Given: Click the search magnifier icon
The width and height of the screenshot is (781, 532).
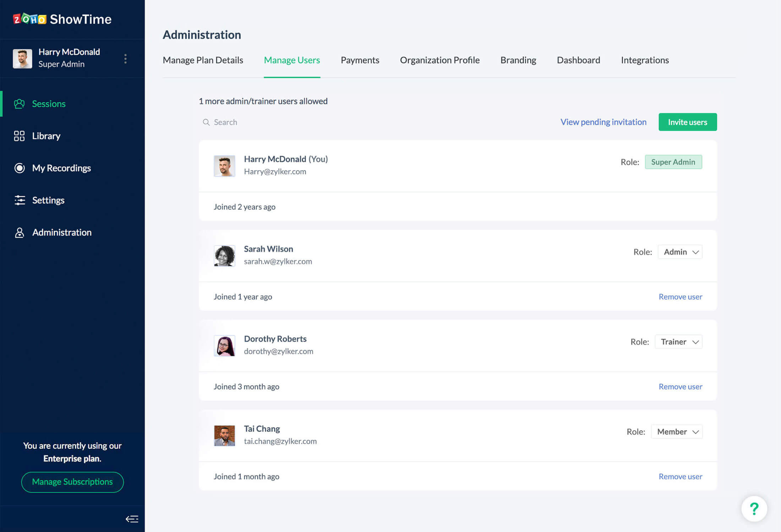Looking at the screenshot, I should point(206,122).
